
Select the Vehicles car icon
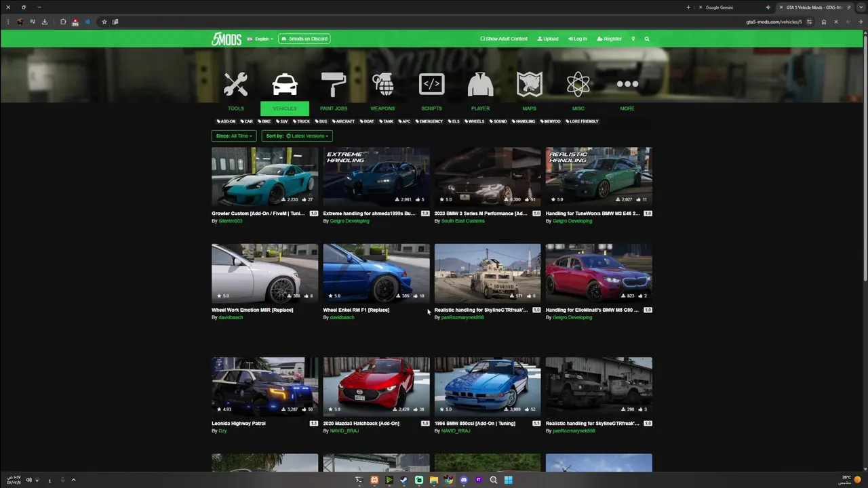pyautogui.click(x=285, y=85)
